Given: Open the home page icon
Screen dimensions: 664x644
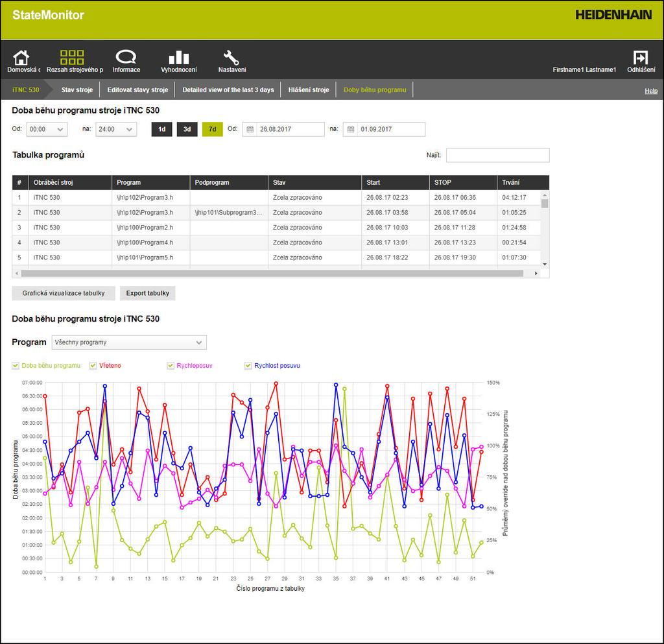Looking at the screenshot, I should (21, 58).
